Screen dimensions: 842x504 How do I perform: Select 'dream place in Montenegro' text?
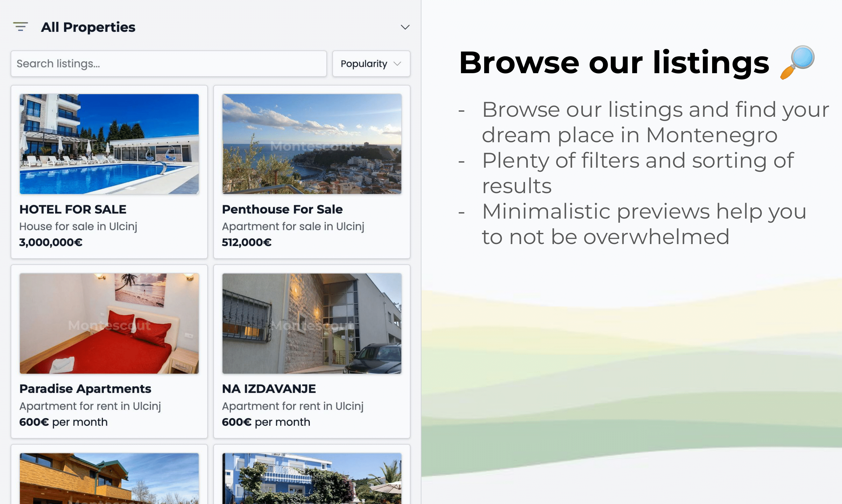(x=629, y=135)
